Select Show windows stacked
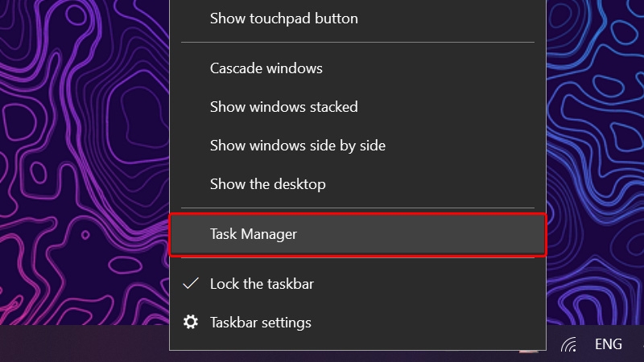This screenshot has height=362, width=644. [357, 107]
